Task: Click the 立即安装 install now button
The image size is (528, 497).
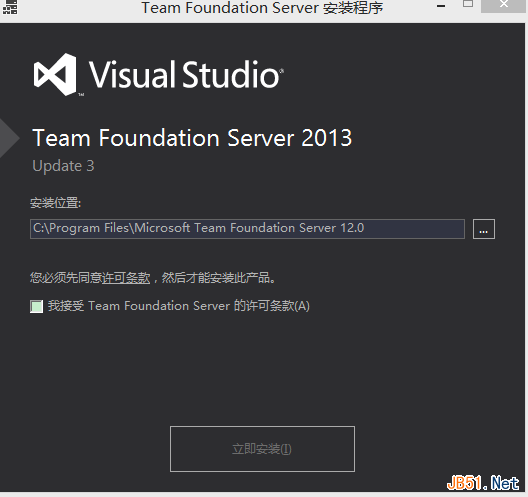Action: click(262, 449)
